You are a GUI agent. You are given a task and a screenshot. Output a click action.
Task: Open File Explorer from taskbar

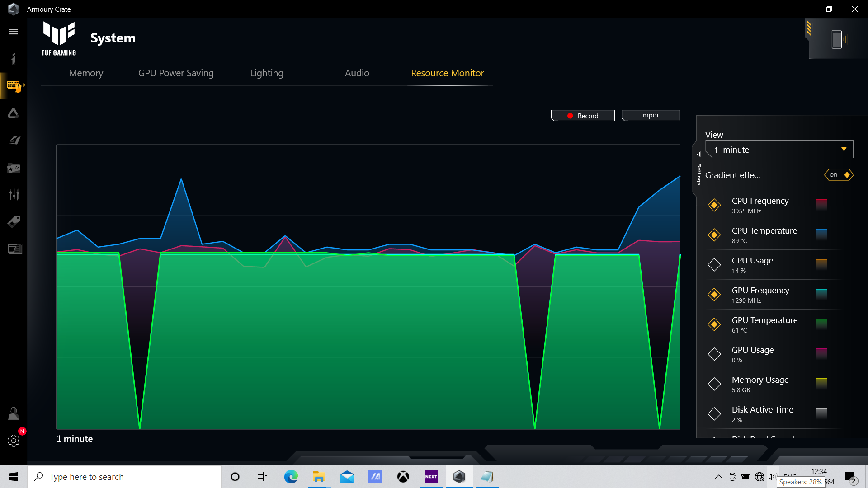coord(319,477)
